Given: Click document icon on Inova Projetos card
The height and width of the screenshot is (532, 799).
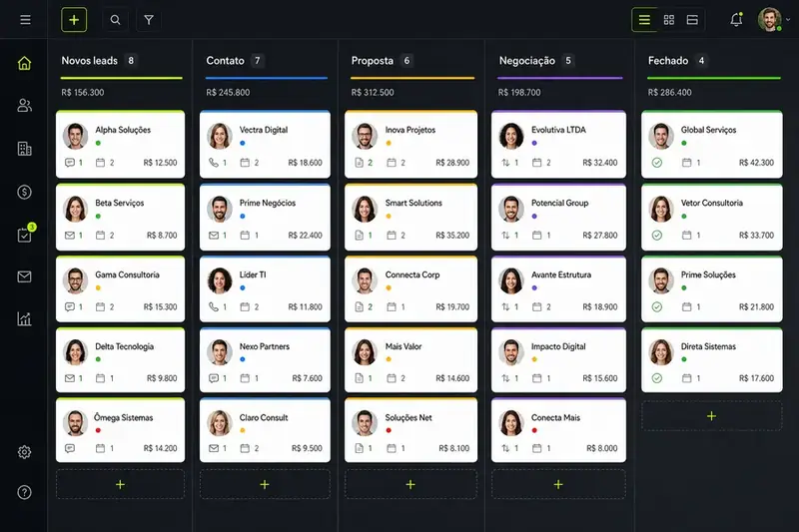Looking at the screenshot, I should [x=360, y=163].
